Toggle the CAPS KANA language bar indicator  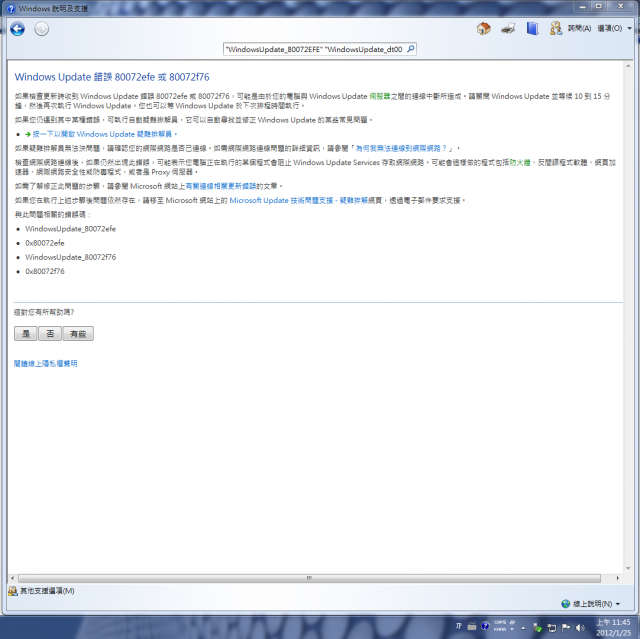click(500, 626)
